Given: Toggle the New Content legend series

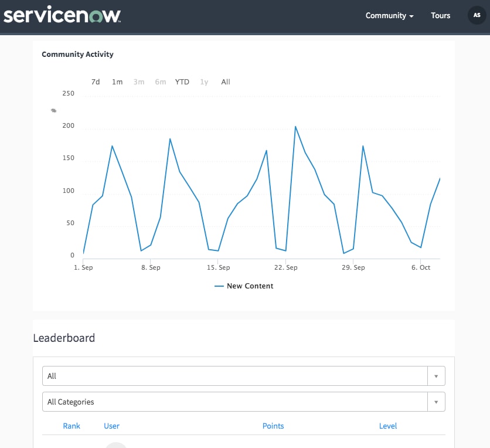Looking at the screenshot, I should (244, 286).
